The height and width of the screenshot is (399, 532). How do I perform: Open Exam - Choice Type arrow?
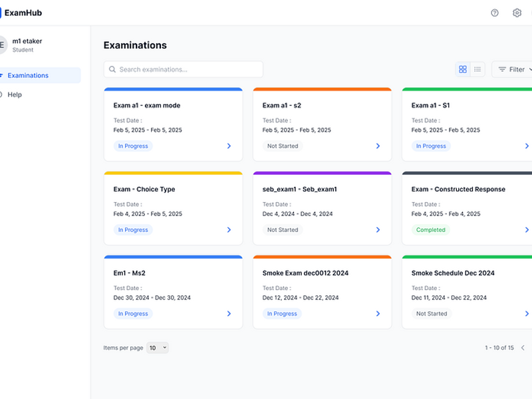pyautogui.click(x=229, y=229)
